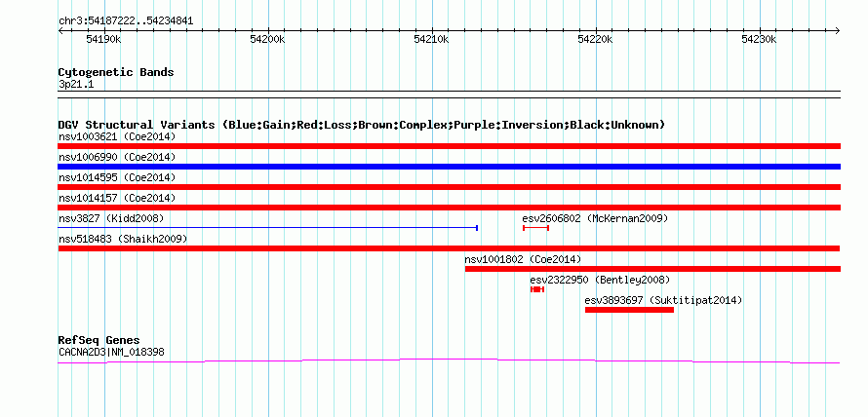Click the 54200k ruler tick label
Viewport: 868px width, 417px height.
[267, 39]
